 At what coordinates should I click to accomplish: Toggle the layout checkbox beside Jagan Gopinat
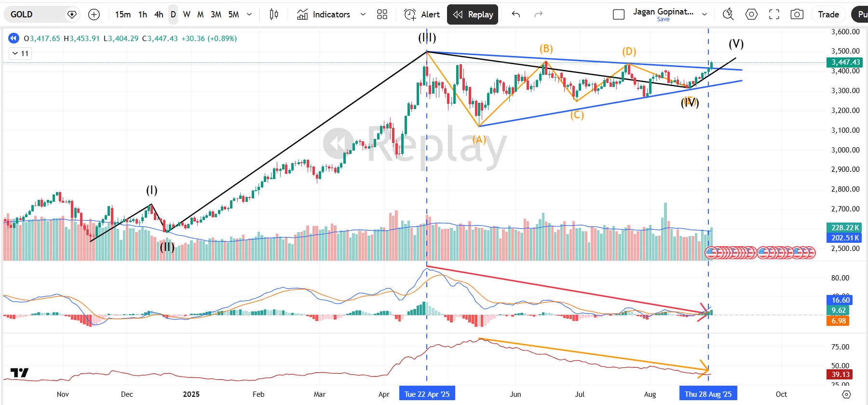click(x=619, y=14)
